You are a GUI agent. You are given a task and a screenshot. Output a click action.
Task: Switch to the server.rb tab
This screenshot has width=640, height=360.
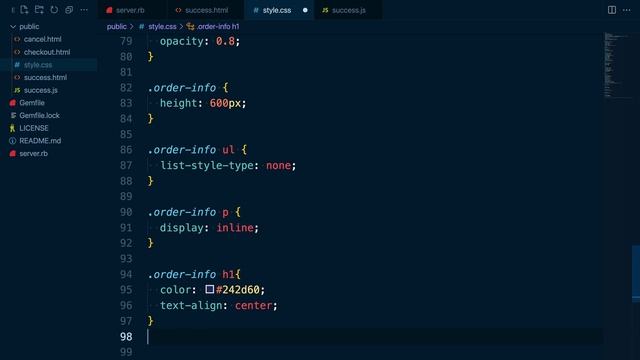point(130,10)
